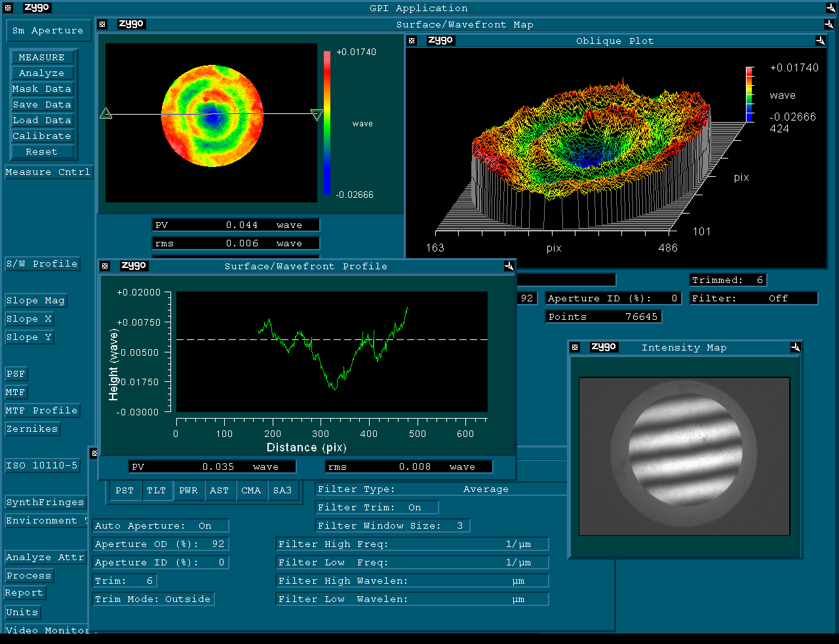Open the Zernikes window
Viewport: 839px width, 644px height.
pyautogui.click(x=32, y=428)
